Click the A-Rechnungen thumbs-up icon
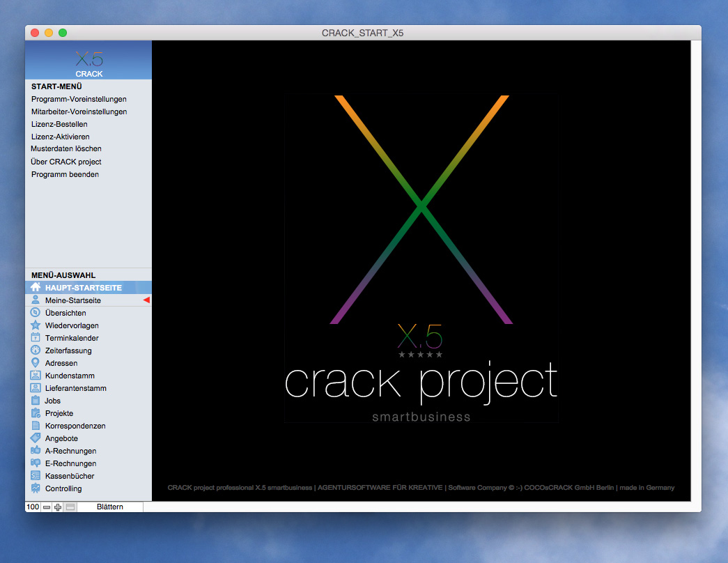Viewport: 728px width, 563px height. [36, 451]
